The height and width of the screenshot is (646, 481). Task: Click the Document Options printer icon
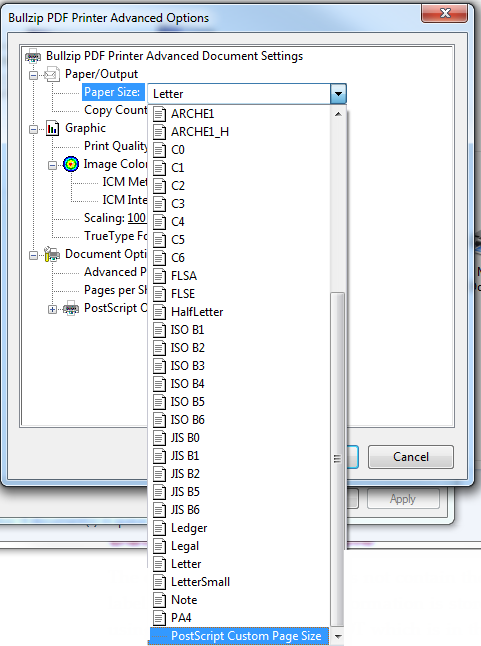(52, 254)
